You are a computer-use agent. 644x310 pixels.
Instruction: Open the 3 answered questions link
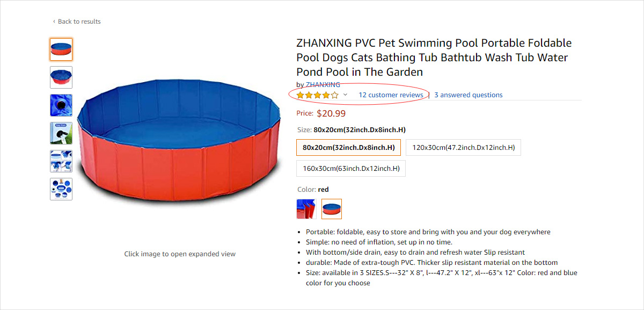pyautogui.click(x=468, y=95)
